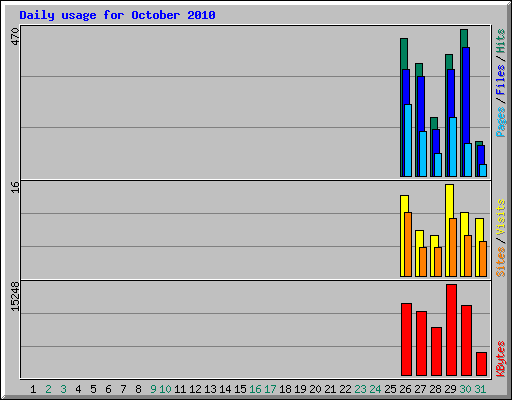
Task: Click green day 17 on the x-axis
Action: point(270,389)
